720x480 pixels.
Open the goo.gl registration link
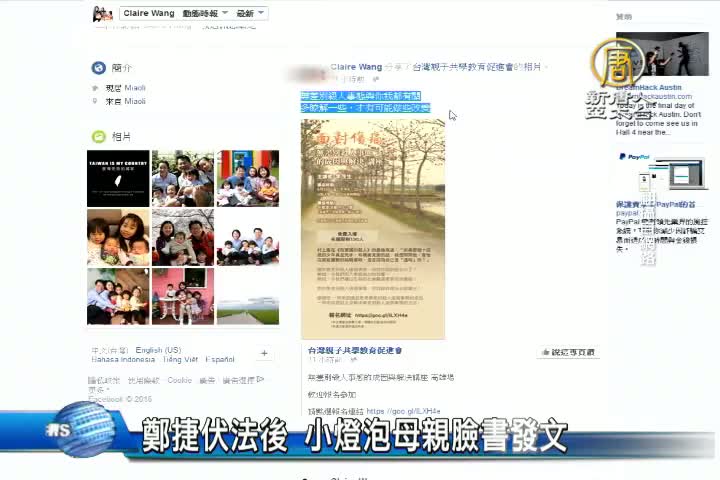point(403,411)
